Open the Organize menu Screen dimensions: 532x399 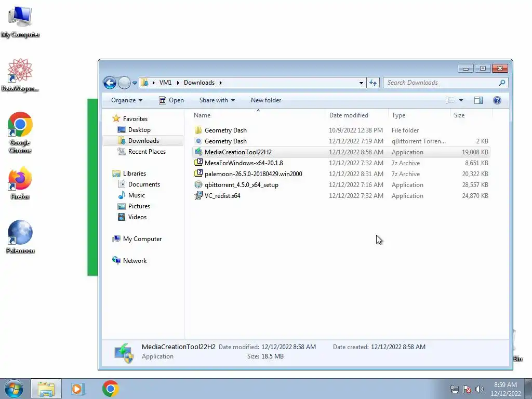point(127,100)
